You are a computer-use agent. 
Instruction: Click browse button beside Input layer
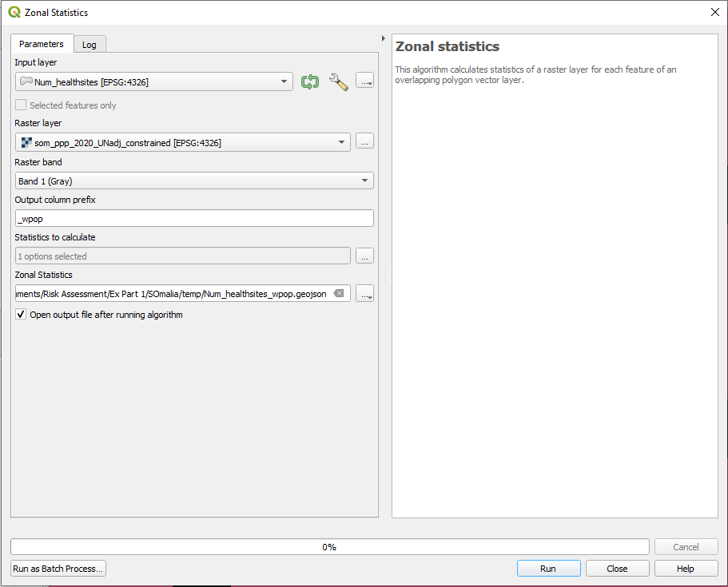pos(364,81)
